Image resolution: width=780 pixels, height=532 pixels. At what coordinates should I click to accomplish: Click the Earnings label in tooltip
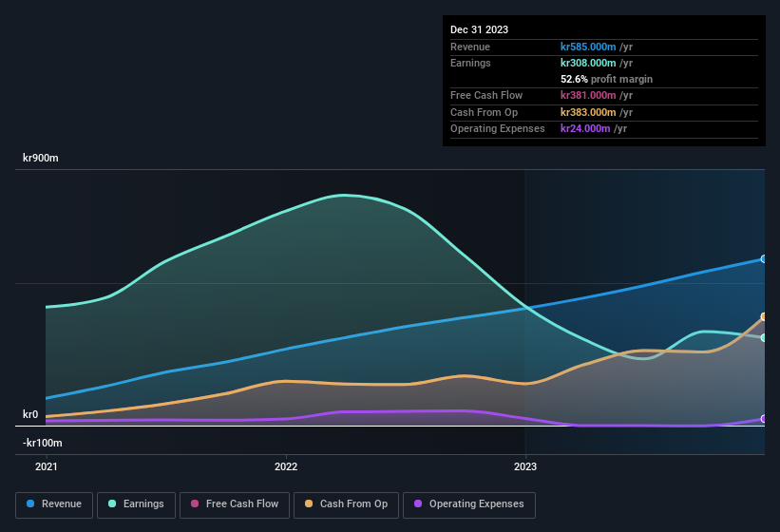pos(470,63)
